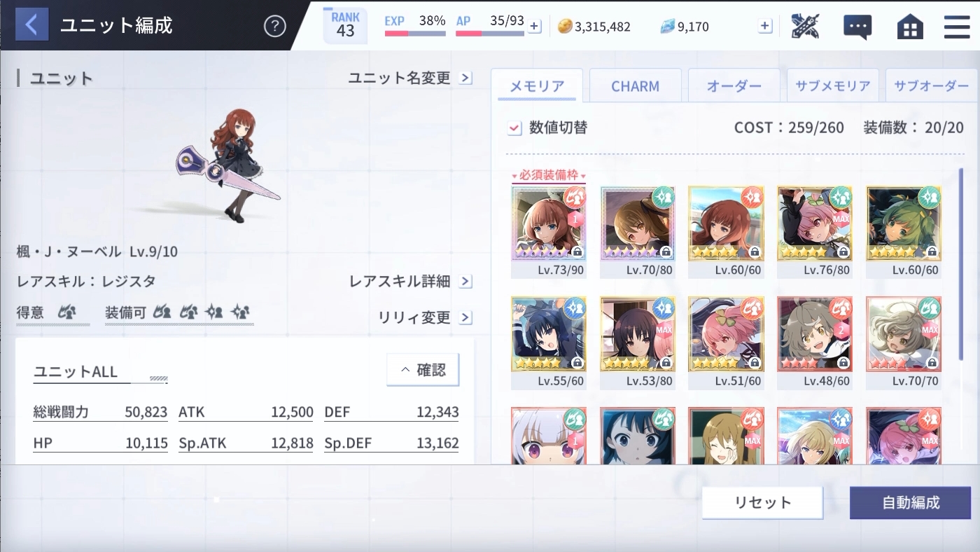Switch to the オーダー tab
The image size is (980, 552).
click(x=734, y=86)
